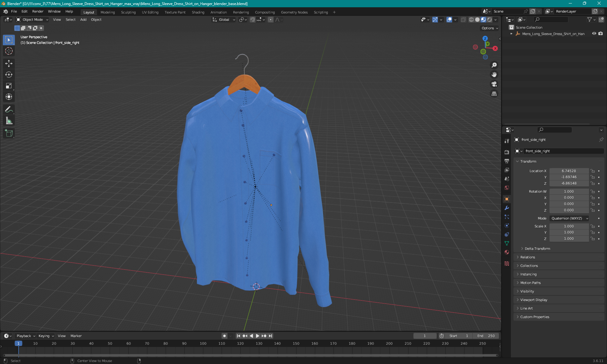This screenshot has height=364, width=607.
Task: Activate the Move tool
Action: click(9, 64)
